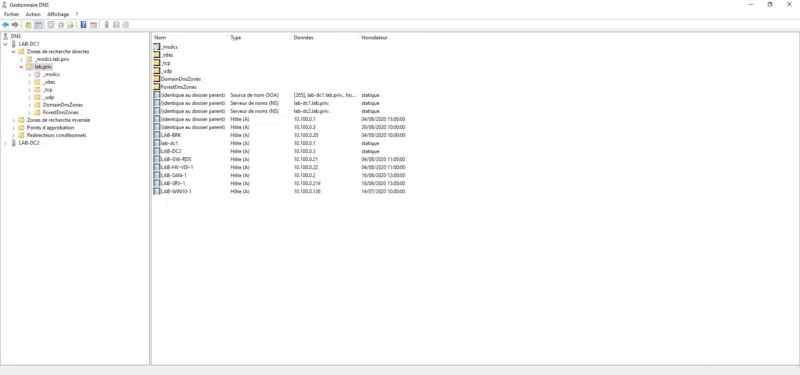Click the new server toolbar icon
Screen dimensions: 800x375
(106, 24)
